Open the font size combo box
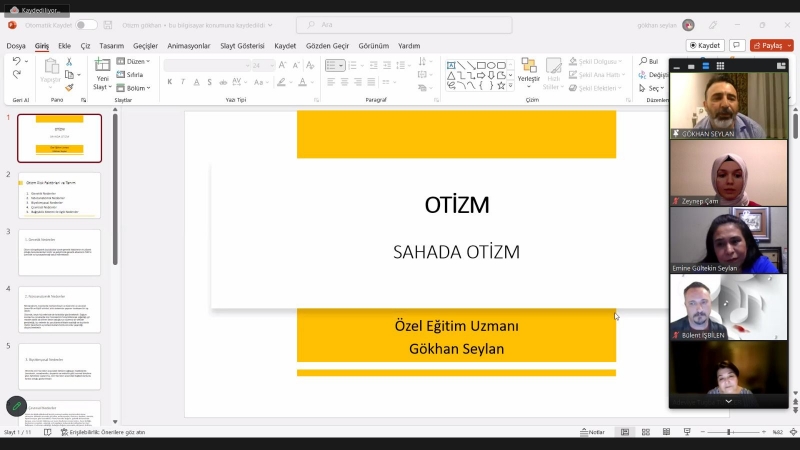The image size is (800, 450). [x=263, y=65]
